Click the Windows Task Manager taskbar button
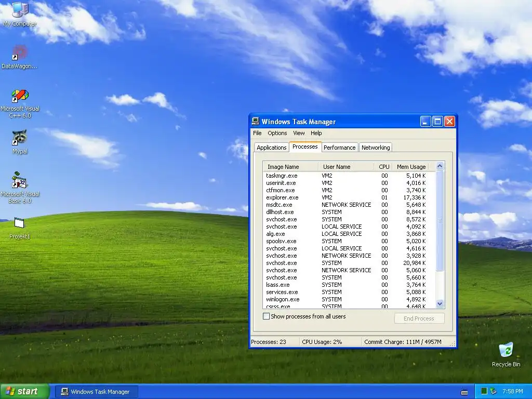The width and height of the screenshot is (532, 399). pyautogui.click(x=96, y=392)
